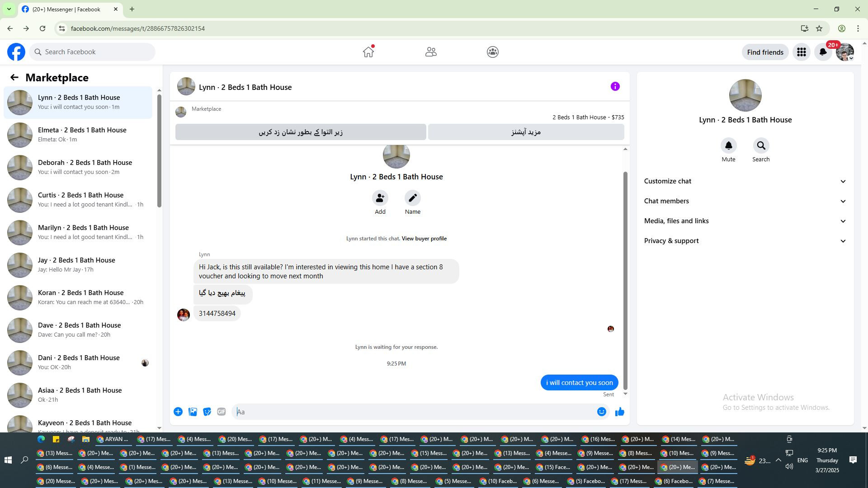This screenshot has width=868, height=488.
Task: Open the Jay conversation
Action: [x=78, y=265]
